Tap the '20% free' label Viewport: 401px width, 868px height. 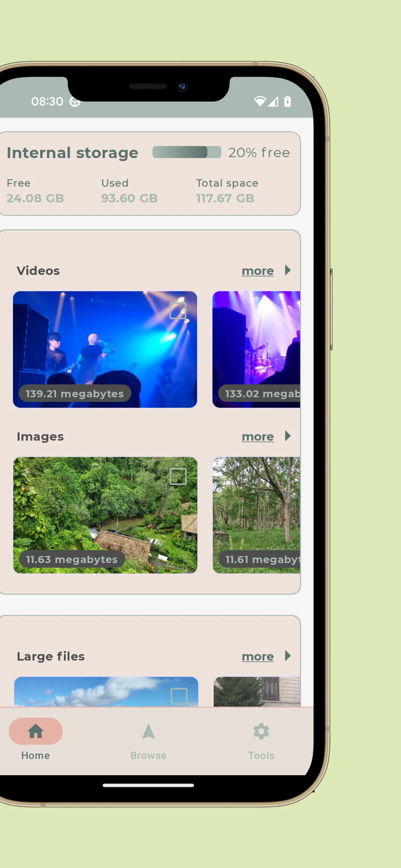(259, 153)
